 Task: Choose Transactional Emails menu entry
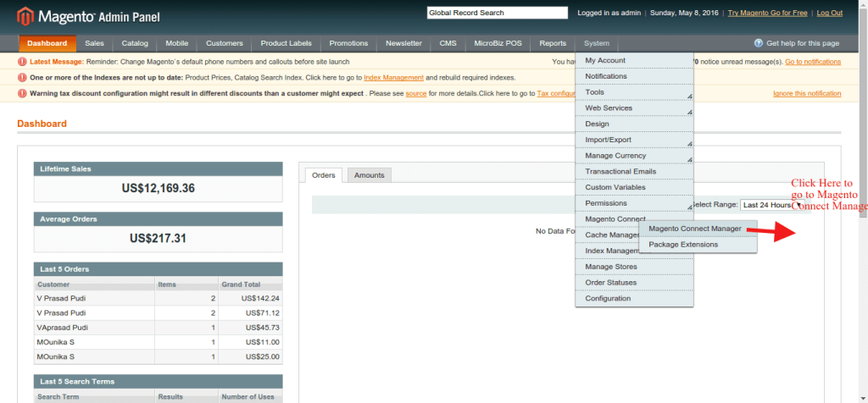[634, 171]
